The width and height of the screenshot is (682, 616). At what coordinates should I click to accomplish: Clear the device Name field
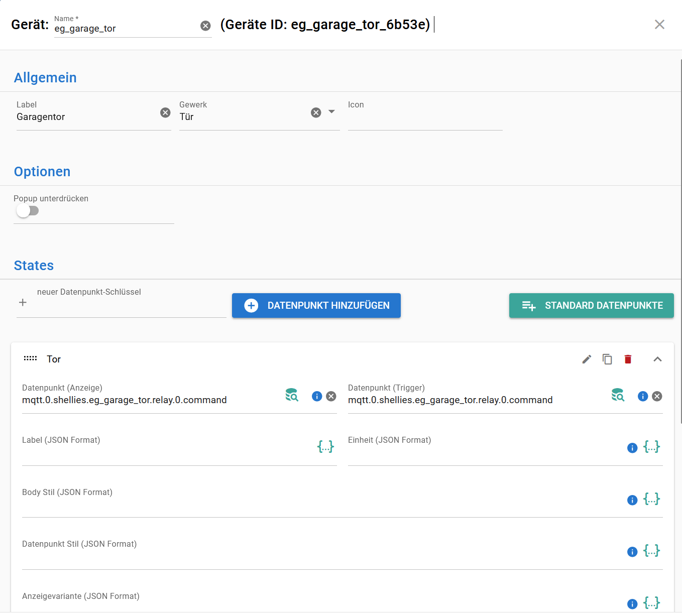pyautogui.click(x=205, y=26)
